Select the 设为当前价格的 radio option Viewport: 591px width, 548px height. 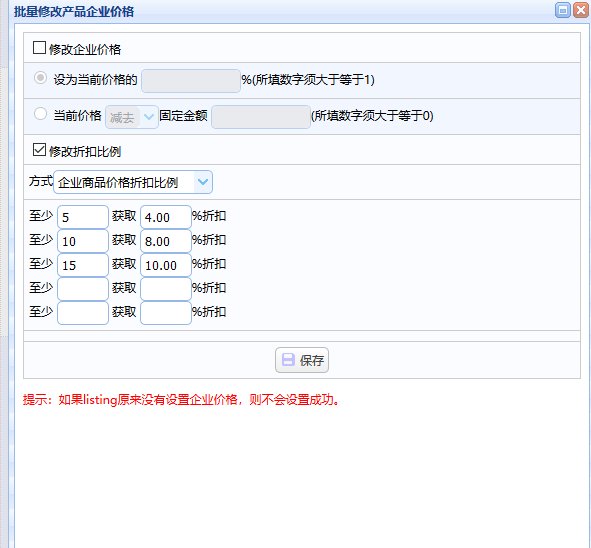point(40,78)
